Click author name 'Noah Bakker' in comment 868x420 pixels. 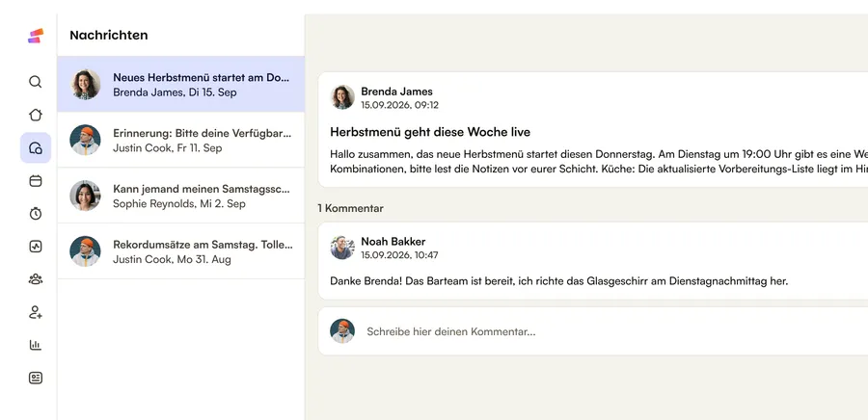pos(393,242)
